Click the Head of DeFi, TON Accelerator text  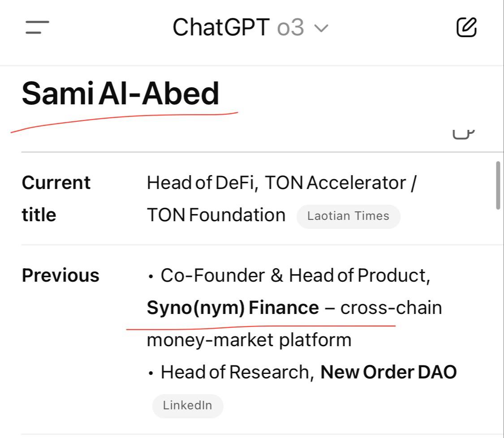point(276,183)
